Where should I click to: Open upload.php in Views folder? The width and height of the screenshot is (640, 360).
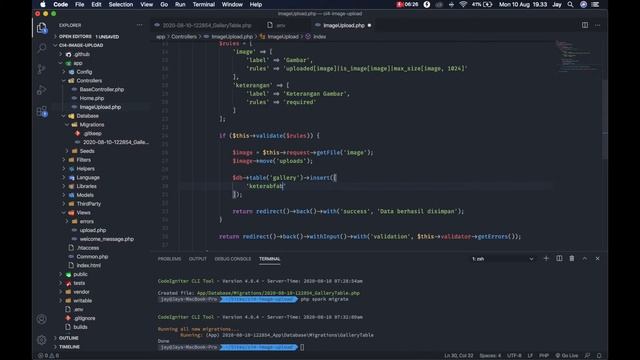[93, 230]
